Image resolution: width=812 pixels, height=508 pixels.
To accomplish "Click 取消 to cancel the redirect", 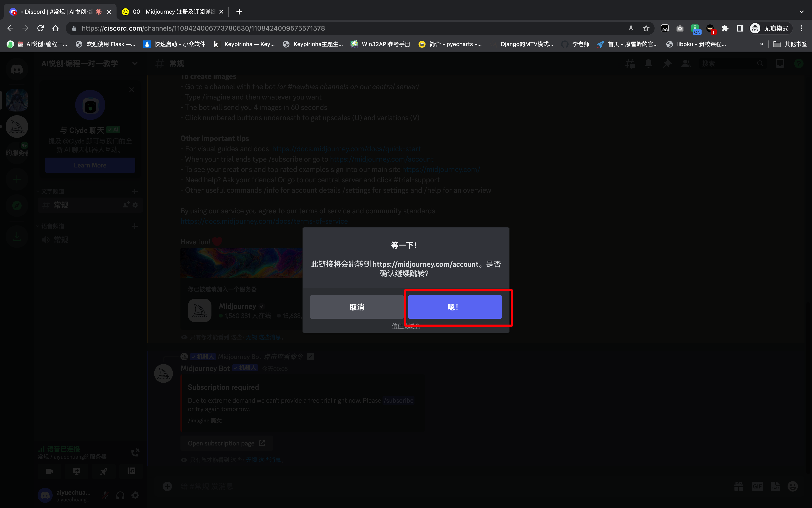I will pyautogui.click(x=357, y=307).
